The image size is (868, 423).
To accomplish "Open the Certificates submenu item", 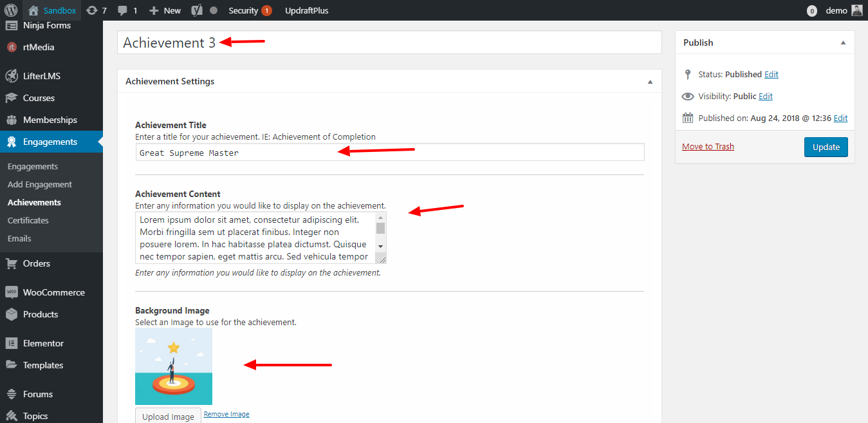I will click(x=28, y=220).
